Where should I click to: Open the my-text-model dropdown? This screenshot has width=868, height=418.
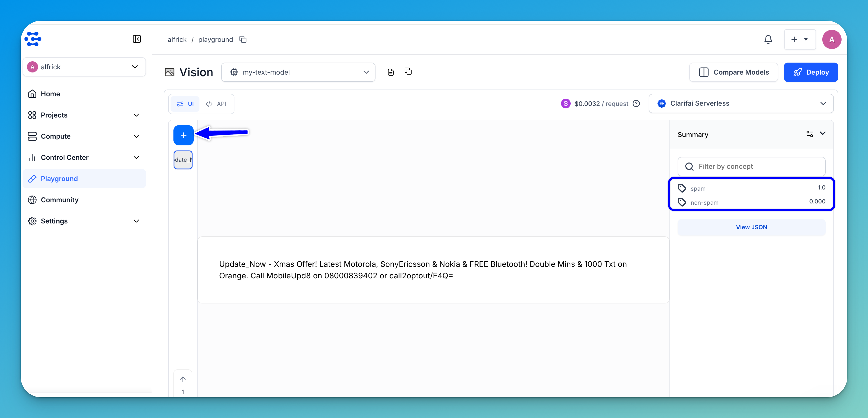(298, 72)
